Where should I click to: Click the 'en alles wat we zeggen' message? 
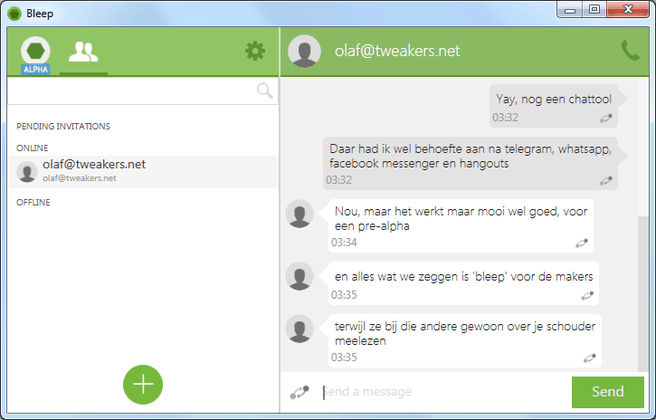pyautogui.click(x=464, y=283)
